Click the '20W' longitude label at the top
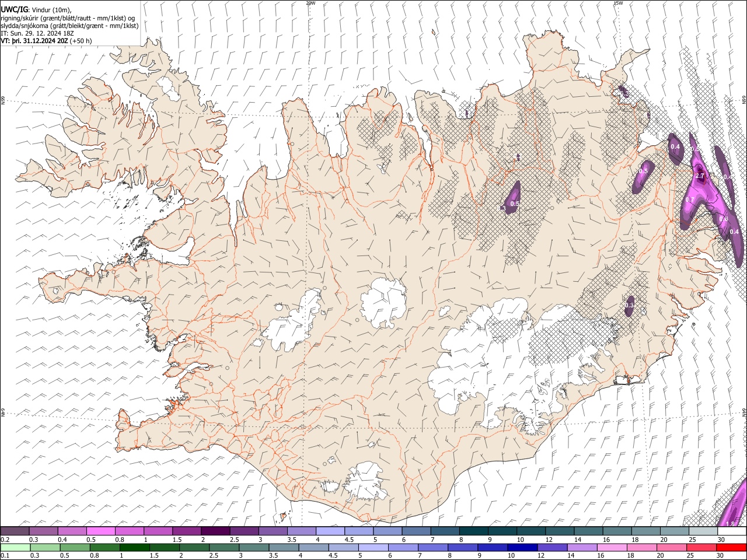The width and height of the screenshot is (747, 560). [x=311, y=3]
